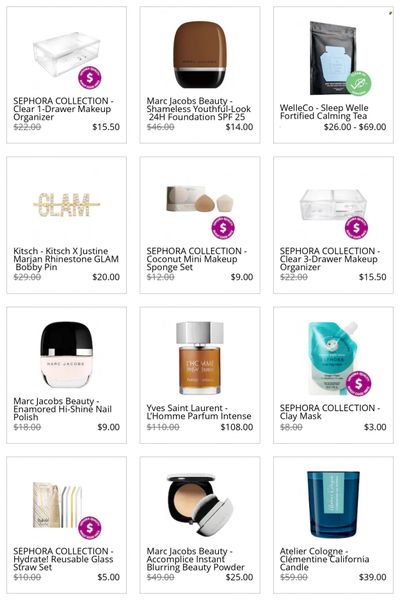
Task: Open the WelleCo Sleep Welle tea package image
Action: [x=334, y=58]
